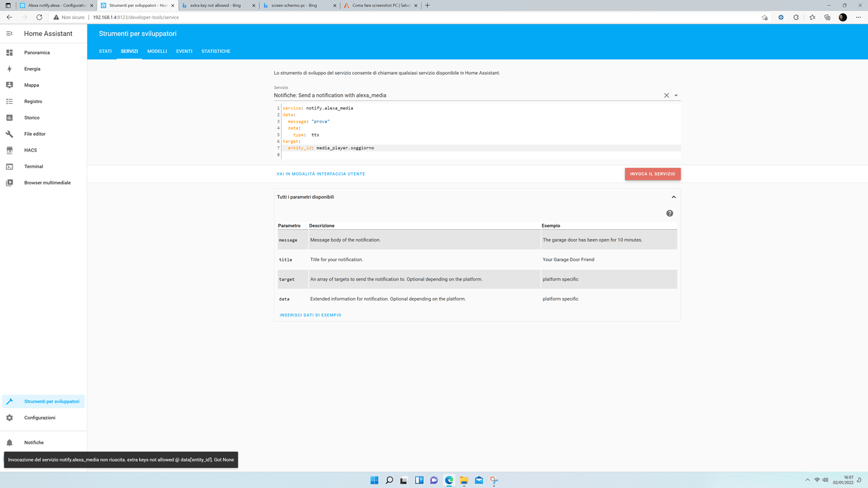Open the Servizio dropdown arrow
Image resolution: width=868 pixels, height=488 pixels.
[x=676, y=95]
